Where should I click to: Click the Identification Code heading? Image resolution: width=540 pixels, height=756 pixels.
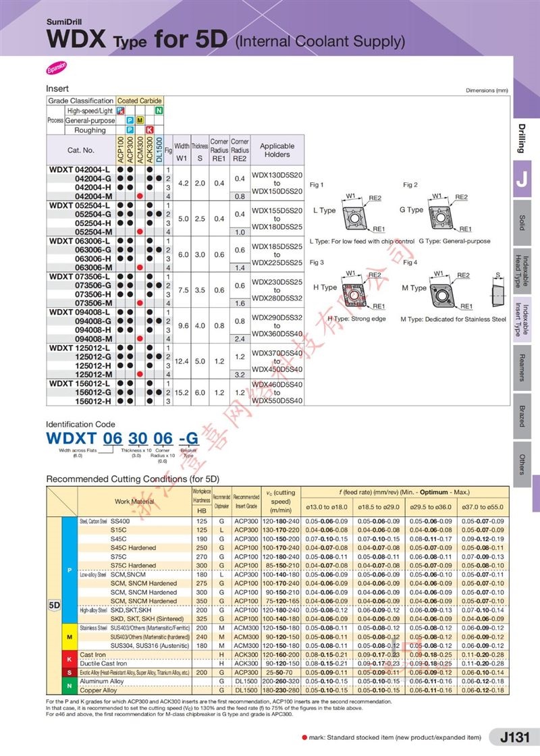coord(80,425)
